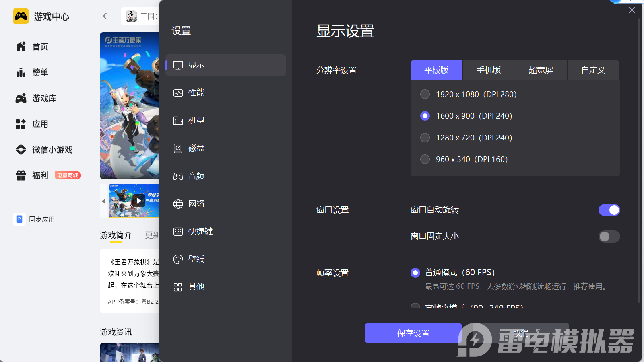This screenshot has height=362, width=644.
Task: Open 游戏简介 tab in game page
Action: pos(116,235)
